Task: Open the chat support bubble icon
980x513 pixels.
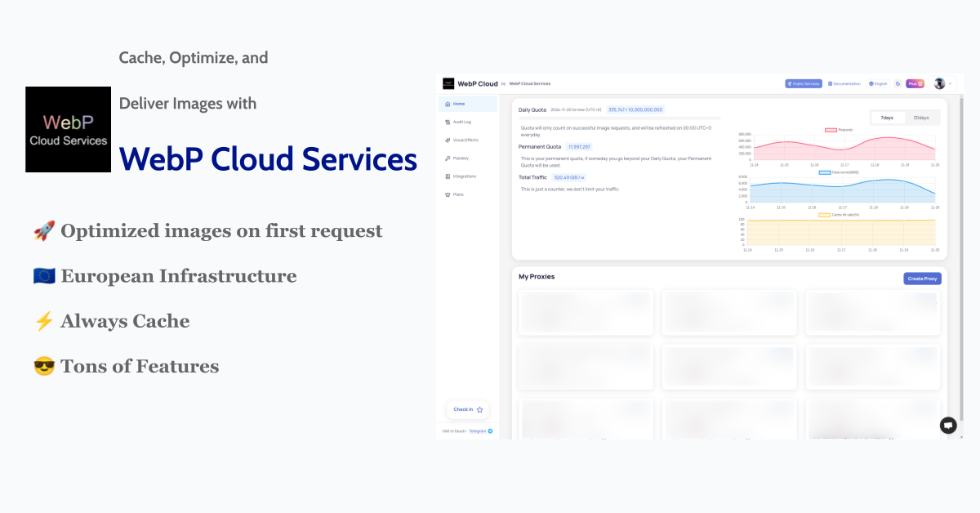Action: (x=947, y=425)
